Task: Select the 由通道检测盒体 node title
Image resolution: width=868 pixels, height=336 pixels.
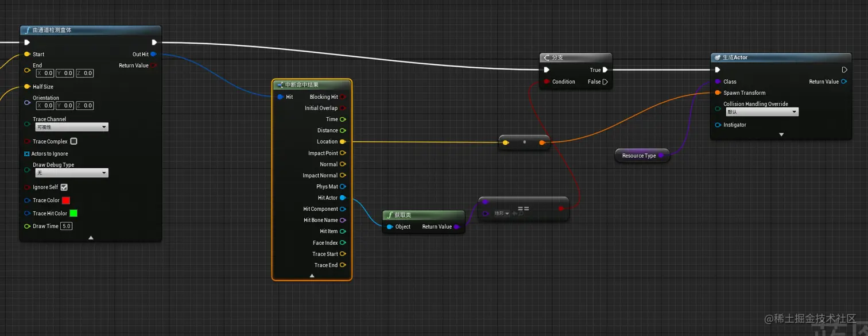Action: click(x=52, y=30)
